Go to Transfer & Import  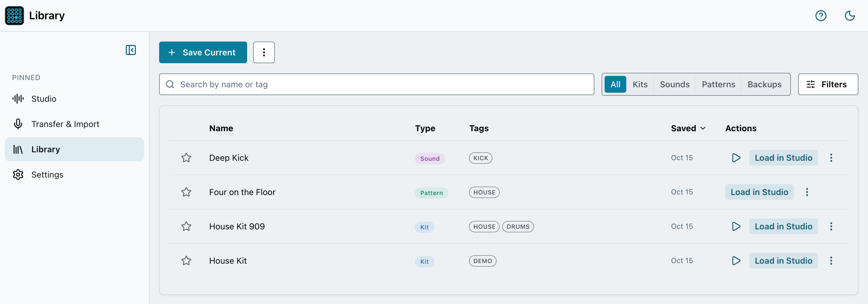point(74,124)
